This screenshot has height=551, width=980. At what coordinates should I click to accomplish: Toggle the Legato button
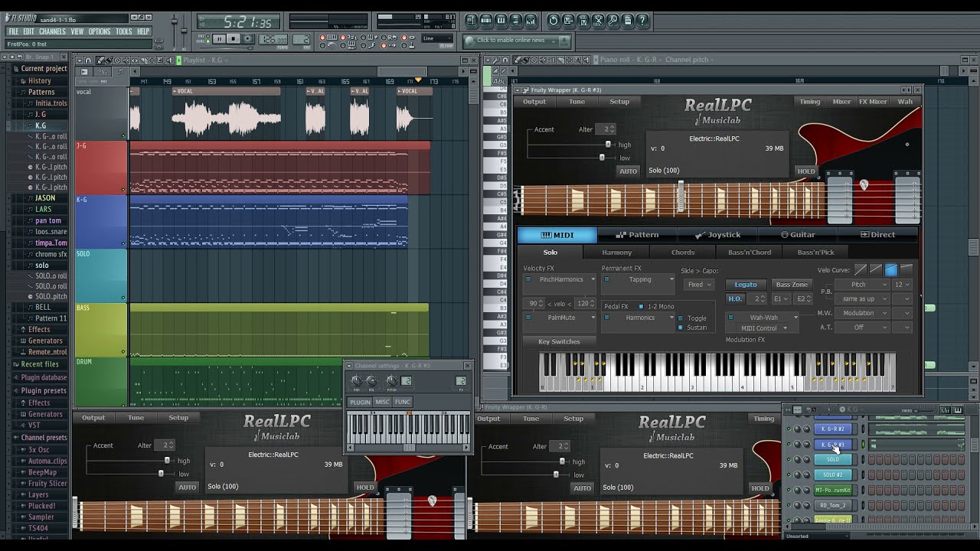pos(746,285)
